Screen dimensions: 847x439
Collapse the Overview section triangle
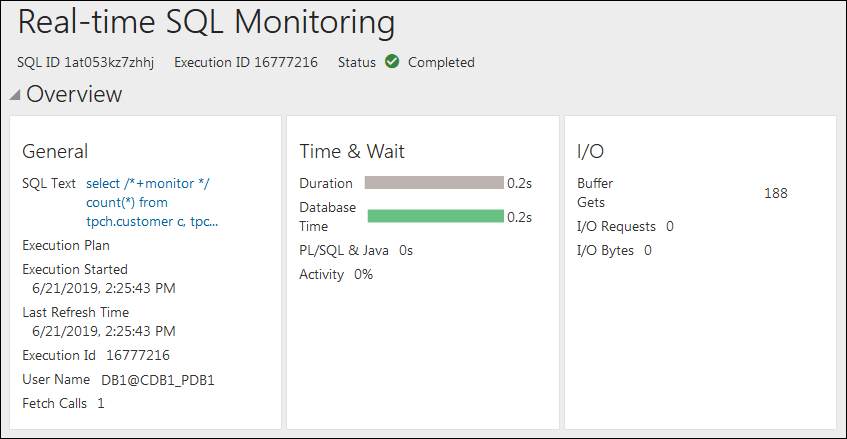click(15, 95)
